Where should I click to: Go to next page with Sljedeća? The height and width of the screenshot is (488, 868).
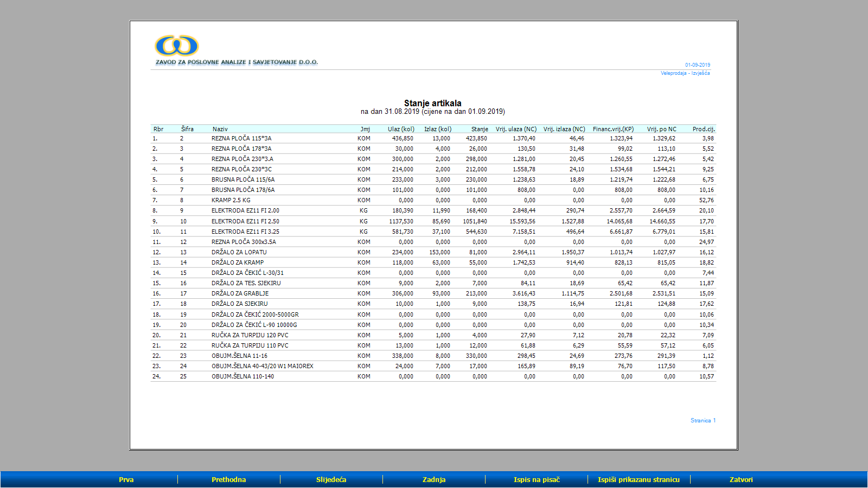click(331, 479)
